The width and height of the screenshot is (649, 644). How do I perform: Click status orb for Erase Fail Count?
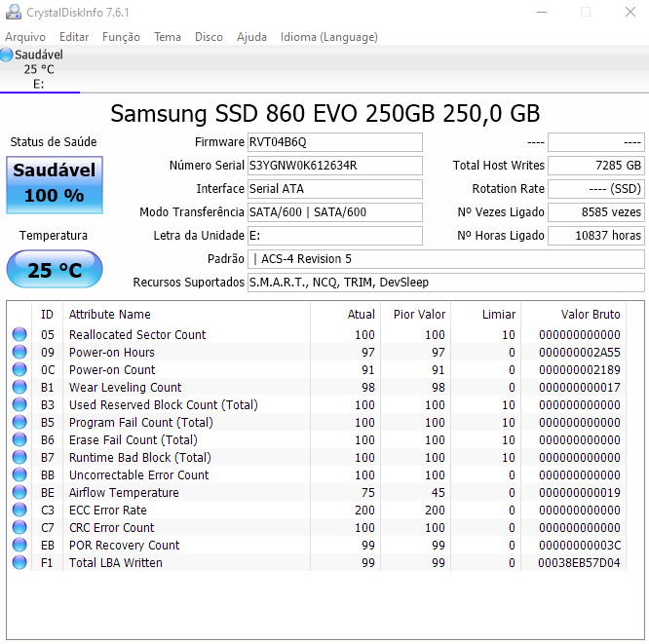(19, 439)
